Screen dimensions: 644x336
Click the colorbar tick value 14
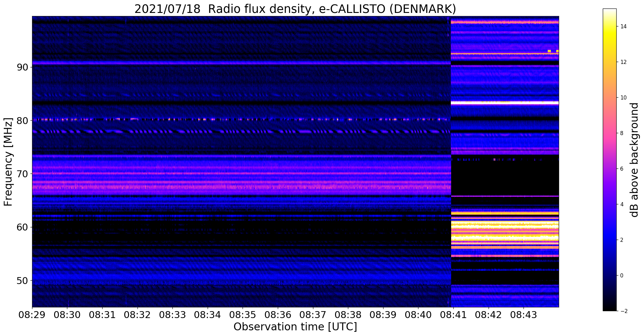coord(623,26)
